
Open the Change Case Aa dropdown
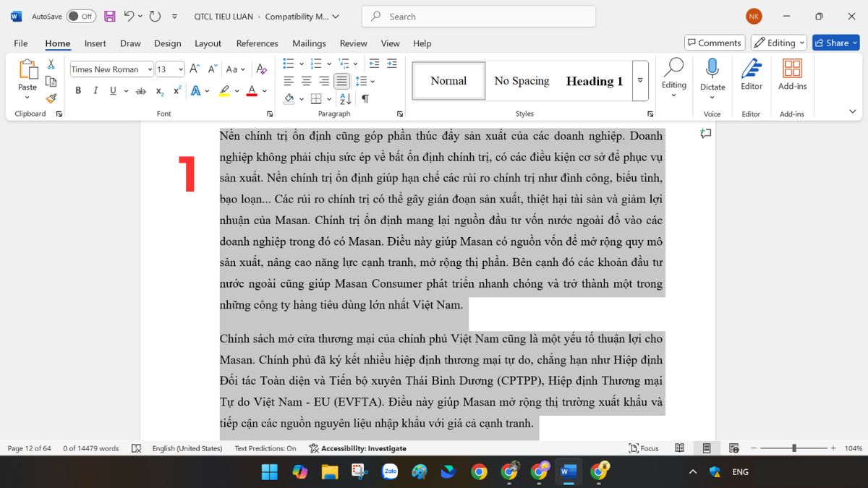coord(235,69)
